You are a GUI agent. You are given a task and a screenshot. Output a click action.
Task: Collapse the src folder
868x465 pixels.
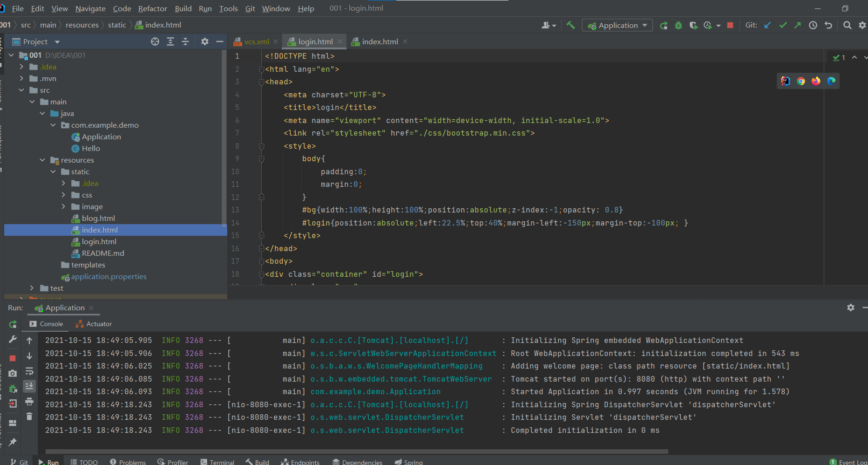pyautogui.click(x=21, y=90)
